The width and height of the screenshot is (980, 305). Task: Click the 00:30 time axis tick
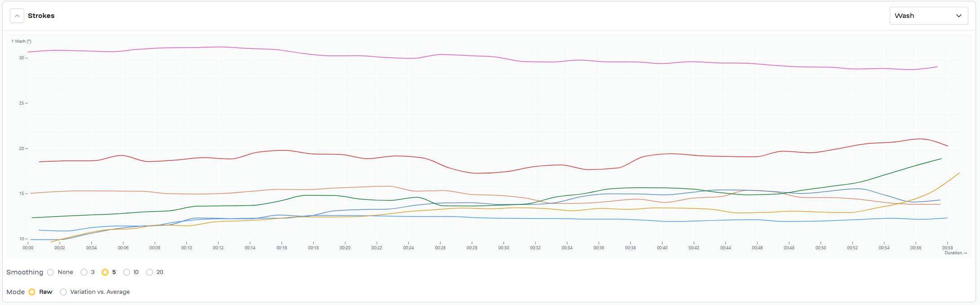click(x=503, y=248)
